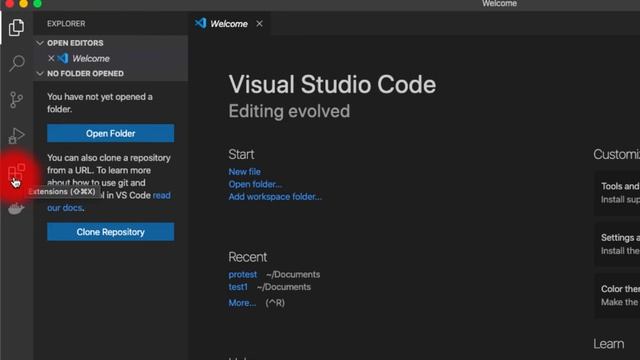Click the 'Editing evolved' subtitle text
The height and width of the screenshot is (360, 640).
pyautogui.click(x=289, y=111)
